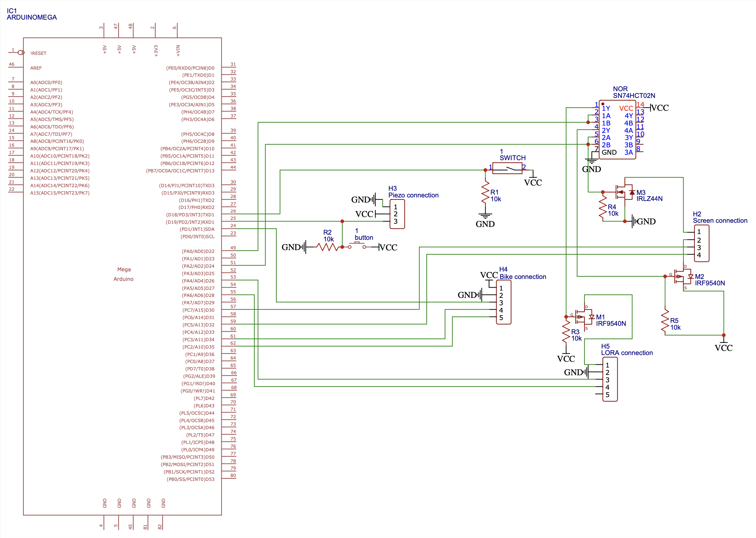Click NOR pin 2B junction dot
This screenshot has width=756, height=538.
point(588,144)
